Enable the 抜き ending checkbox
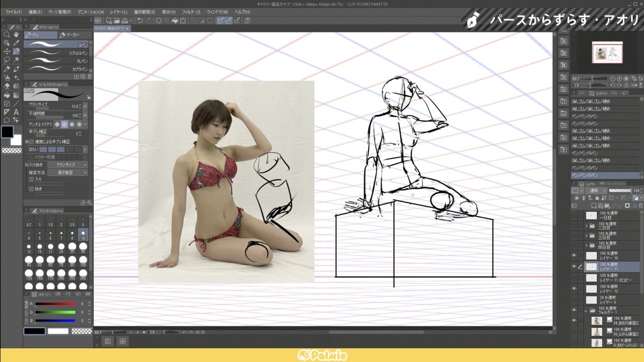Screen dimensions: 644x362 coord(31,188)
